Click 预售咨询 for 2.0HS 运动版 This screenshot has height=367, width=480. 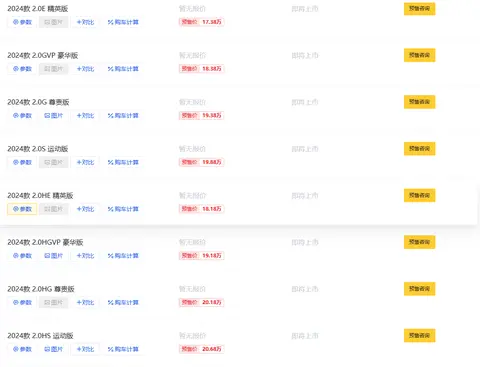[419, 335]
